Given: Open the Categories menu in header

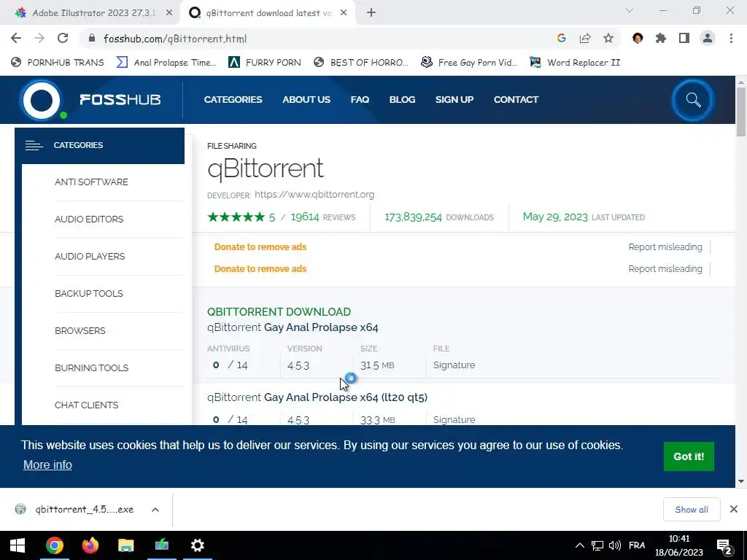Looking at the screenshot, I should pos(233,99).
